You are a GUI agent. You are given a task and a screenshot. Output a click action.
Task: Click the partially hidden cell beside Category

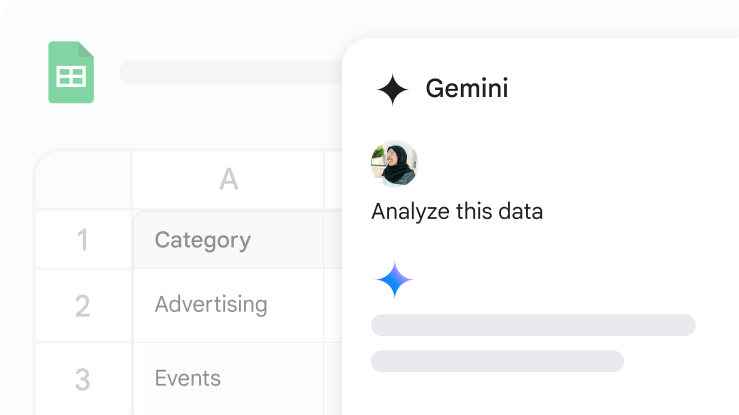click(x=333, y=240)
